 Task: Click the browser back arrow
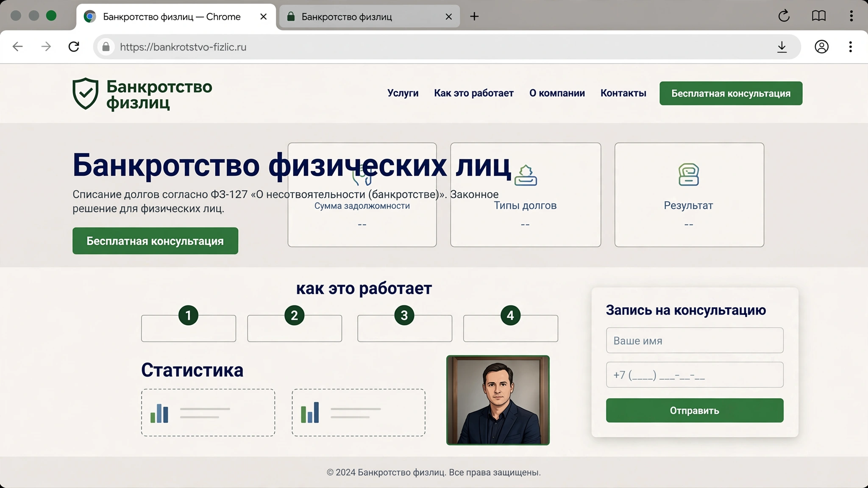pos(17,47)
